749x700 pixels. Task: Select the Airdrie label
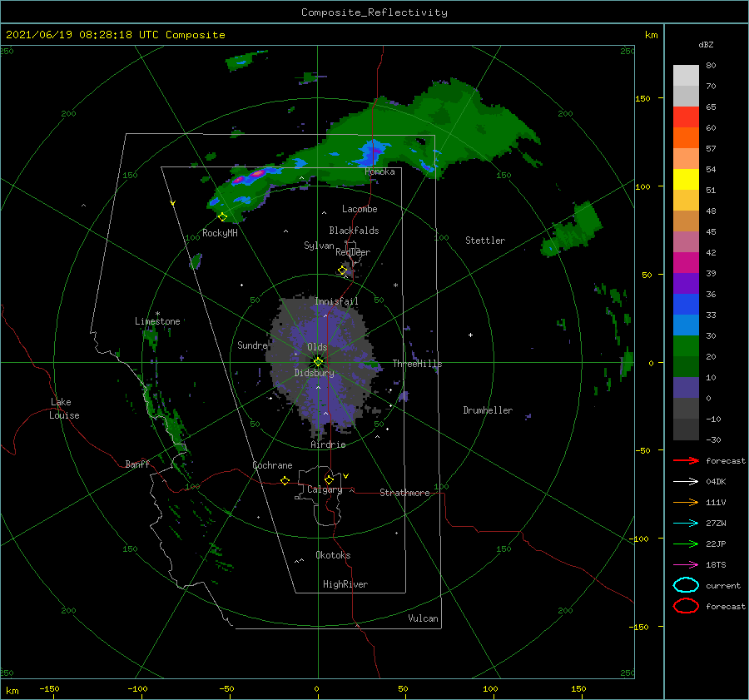[x=328, y=444]
